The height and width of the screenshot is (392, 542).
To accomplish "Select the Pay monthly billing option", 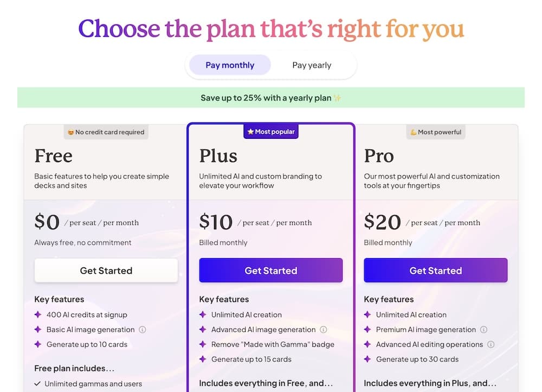I will (230, 65).
